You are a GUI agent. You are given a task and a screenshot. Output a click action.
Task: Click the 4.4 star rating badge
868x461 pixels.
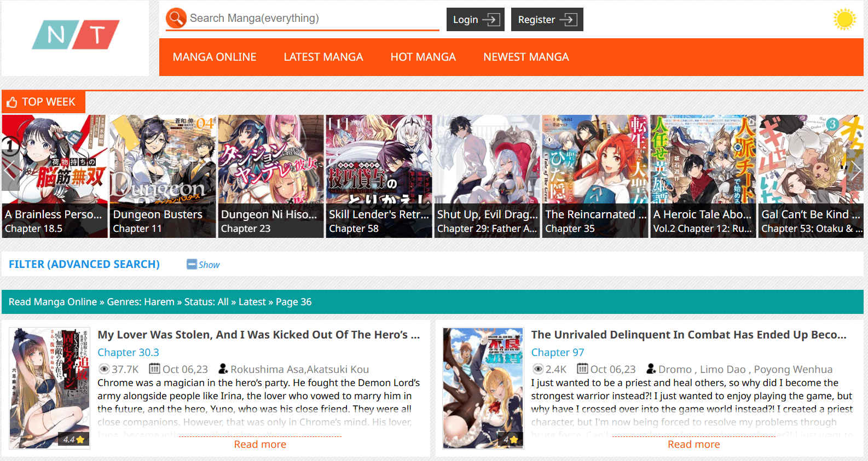73,439
